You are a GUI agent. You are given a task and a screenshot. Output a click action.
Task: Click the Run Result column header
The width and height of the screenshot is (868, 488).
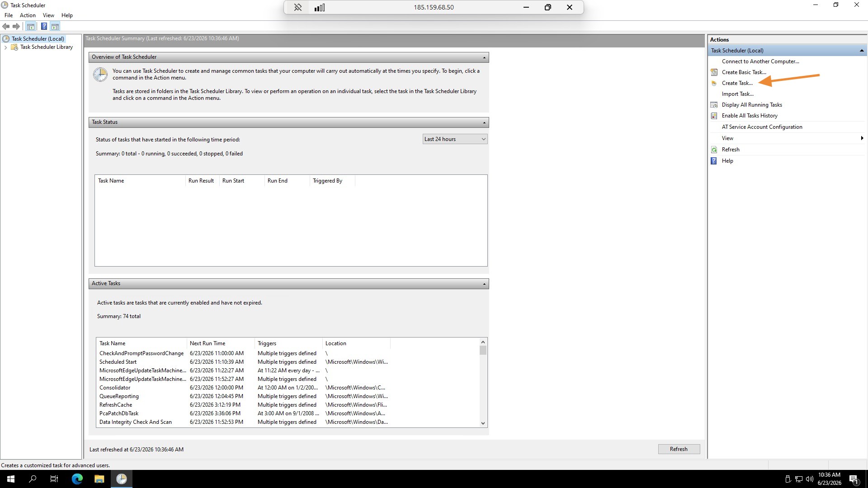pos(202,181)
